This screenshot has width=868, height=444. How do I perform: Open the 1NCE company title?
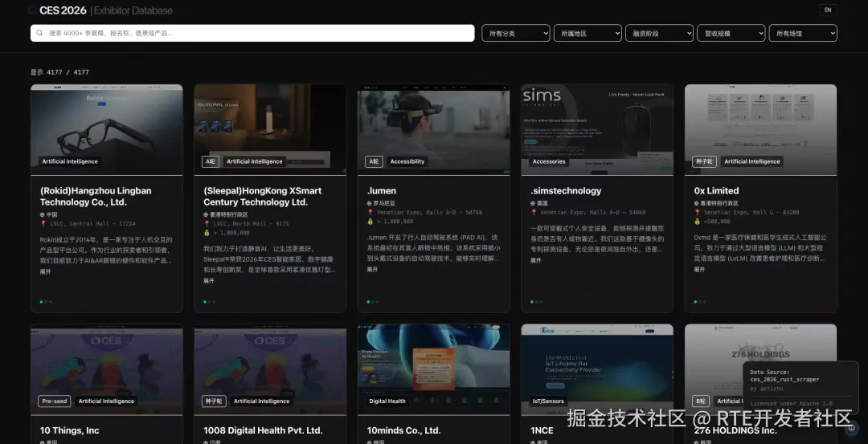point(542,430)
